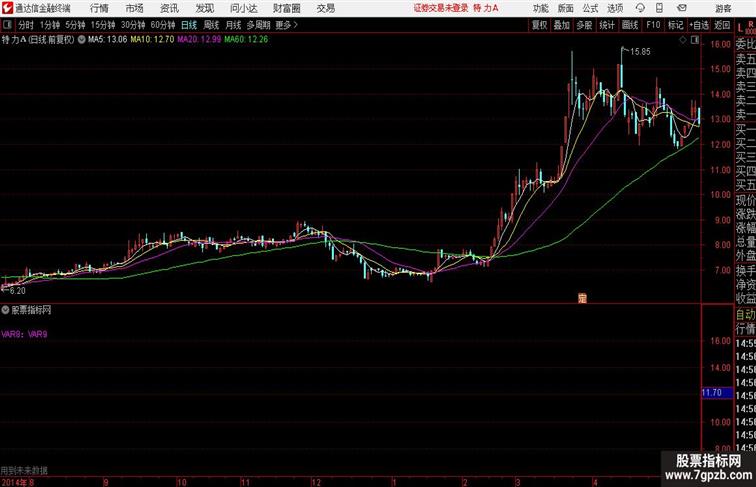This screenshot has width=756, height=487.
Task: Click the customer service headset icon
Action: pos(640,8)
